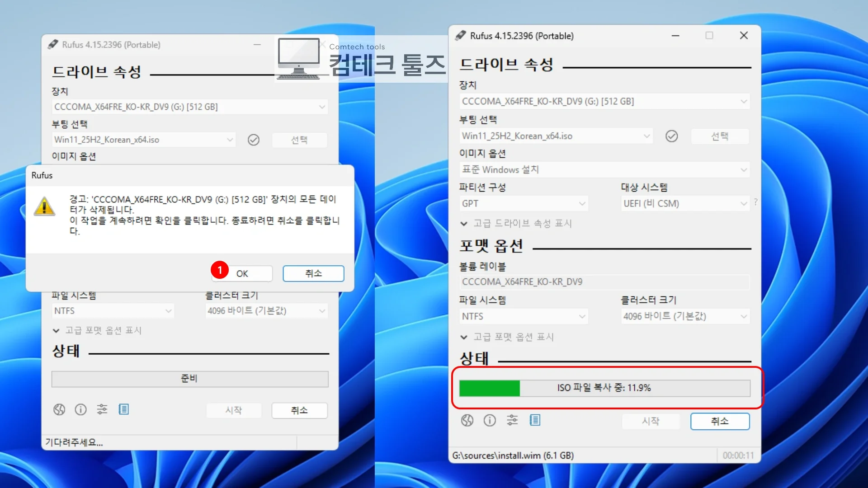Open the NTFS file system dropdown in right window
This screenshot has width=868, height=488.
click(524, 316)
